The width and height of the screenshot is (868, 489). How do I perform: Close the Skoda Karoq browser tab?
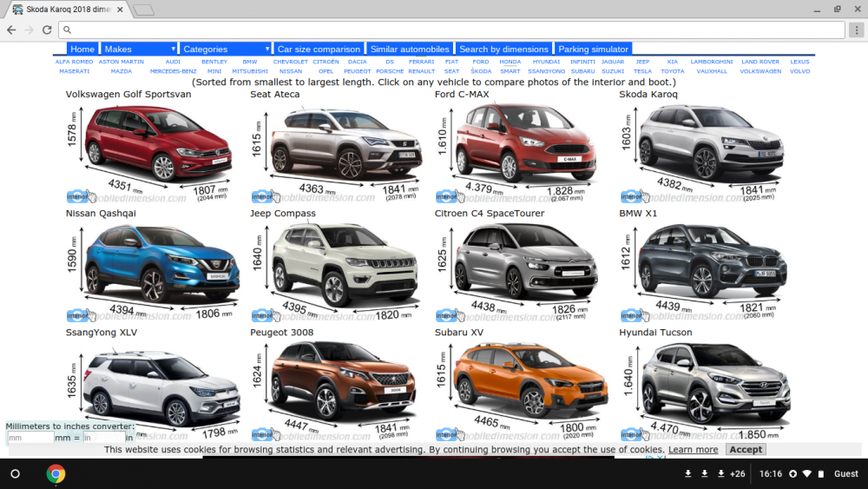click(120, 10)
